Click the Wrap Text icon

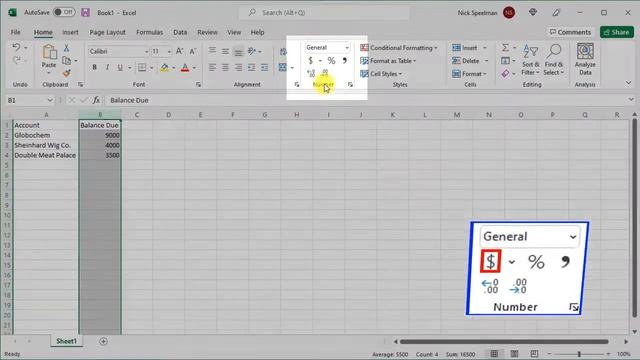(283, 51)
